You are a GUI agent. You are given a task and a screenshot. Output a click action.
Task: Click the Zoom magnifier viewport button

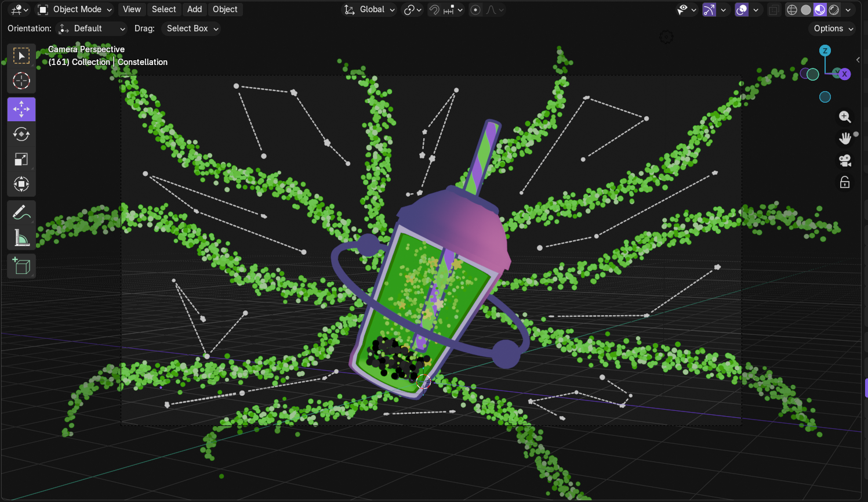845,117
